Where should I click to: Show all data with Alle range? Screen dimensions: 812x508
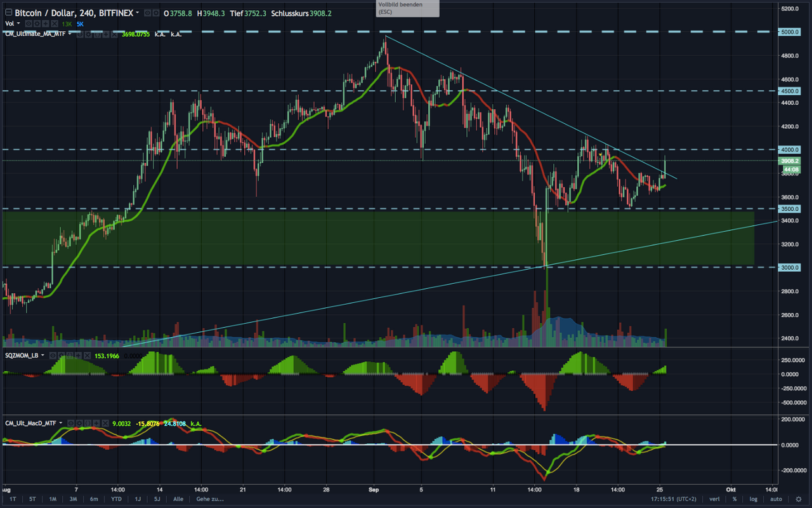[178, 499]
